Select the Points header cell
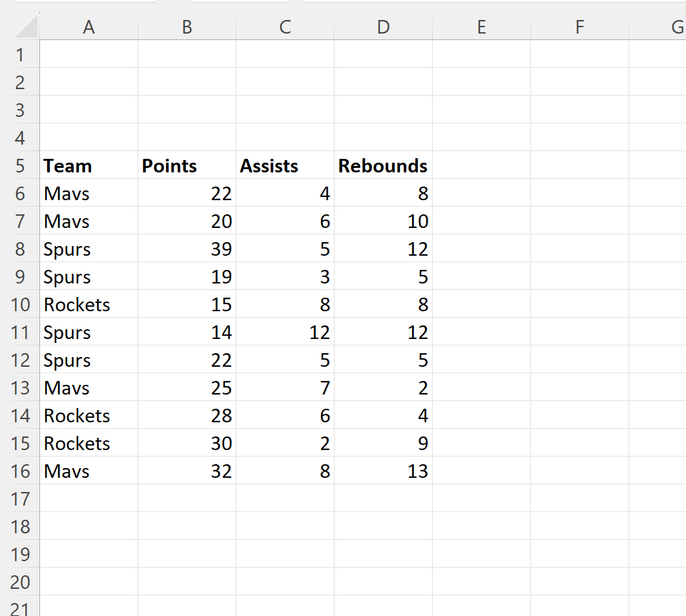 [x=170, y=166]
